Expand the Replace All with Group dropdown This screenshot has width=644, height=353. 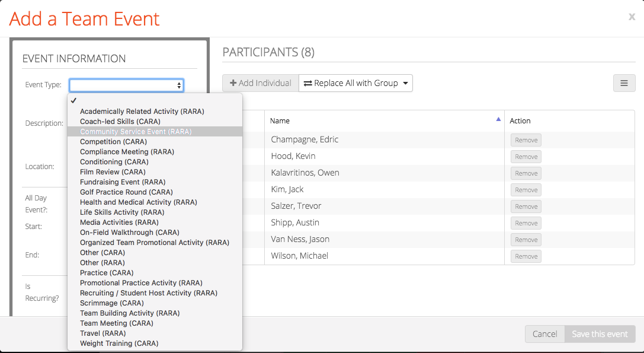click(x=355, y=83)
